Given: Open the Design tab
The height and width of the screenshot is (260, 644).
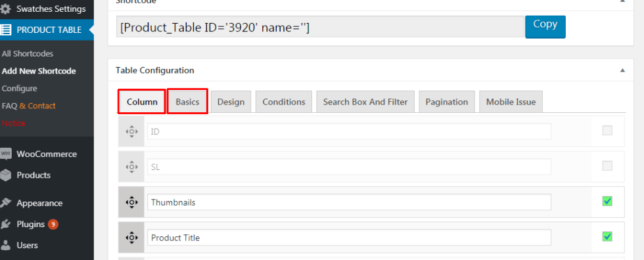Looking at the screenshot, I should (231, 102).
